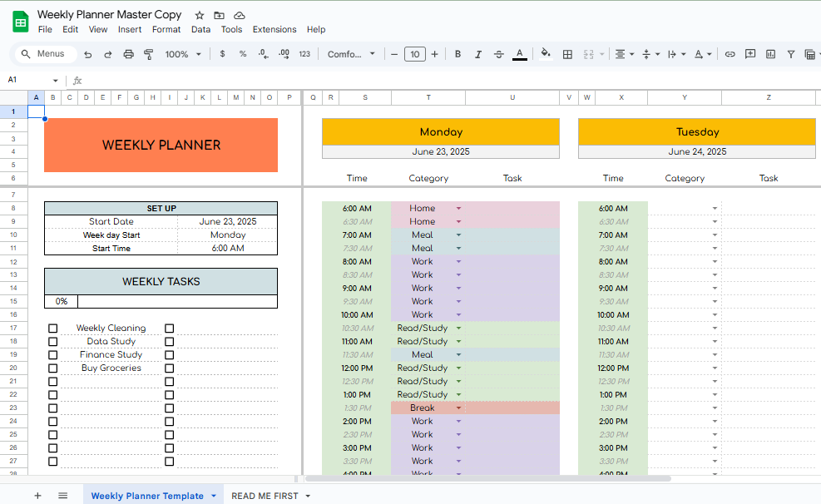The image size is (821, 504).
Task: Open vertical align options
Action: 650,54
